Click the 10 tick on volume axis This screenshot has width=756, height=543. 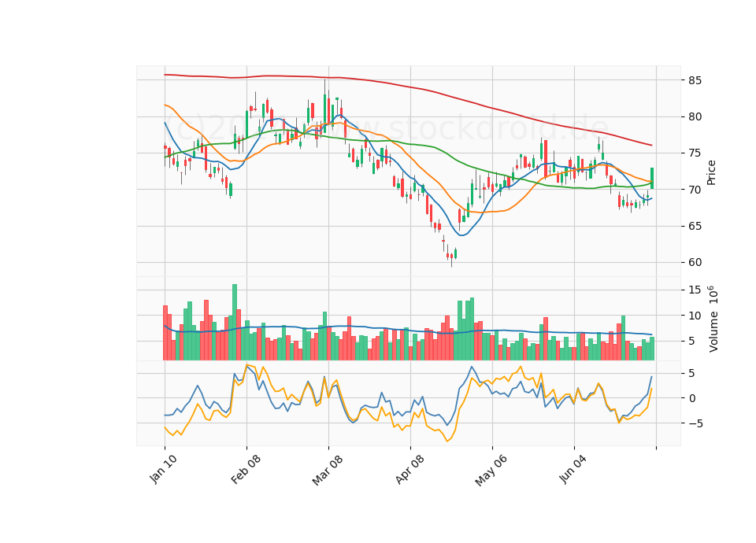pyautogui.click(x=695, y=316)
